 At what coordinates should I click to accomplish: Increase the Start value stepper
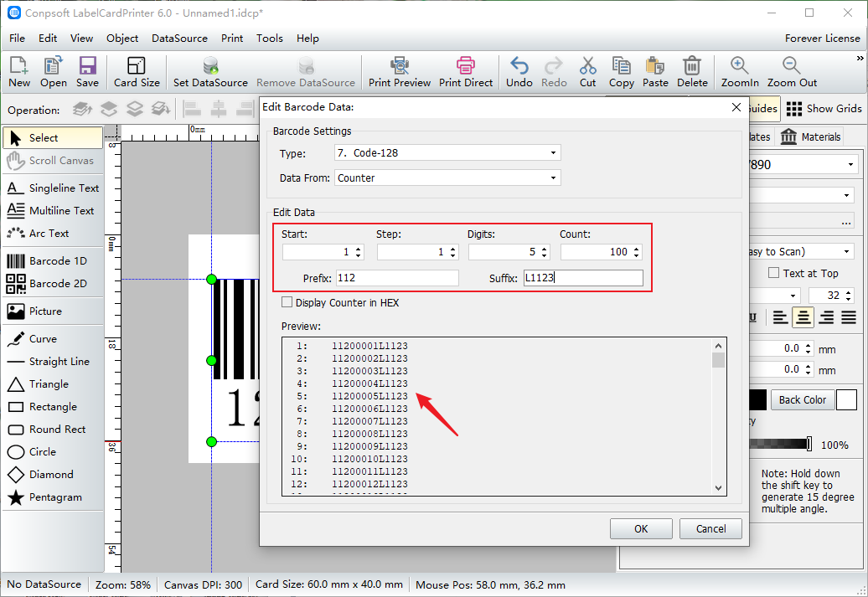point(358,249)
